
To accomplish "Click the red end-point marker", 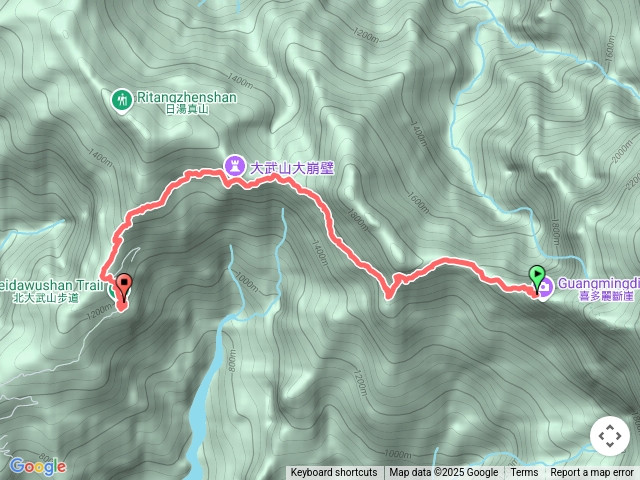I will (x=124, y=287).
